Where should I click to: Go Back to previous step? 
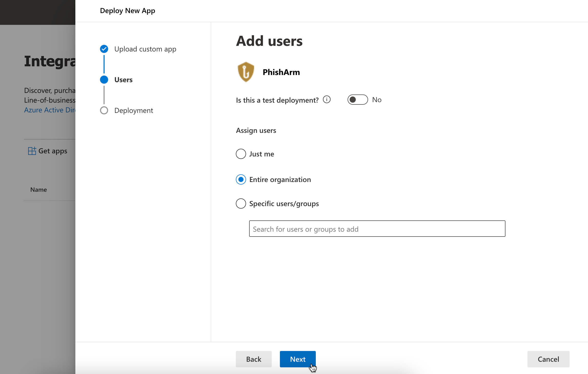pos(254,359)
